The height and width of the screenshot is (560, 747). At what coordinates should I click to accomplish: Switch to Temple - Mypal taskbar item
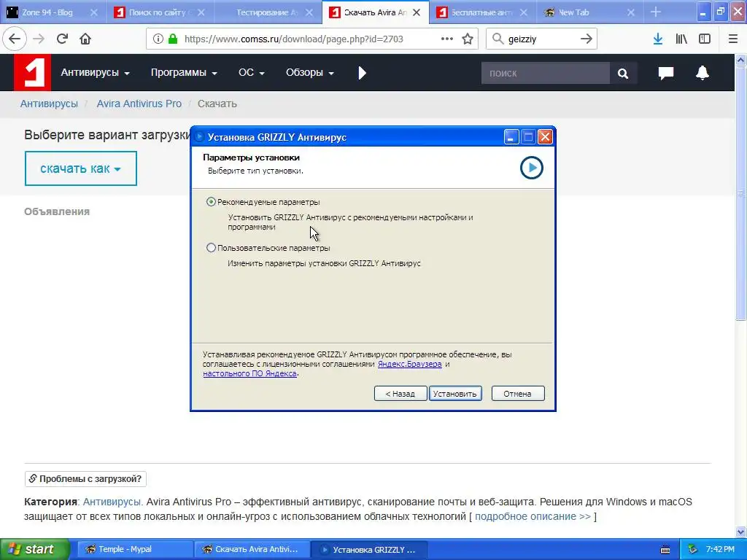click(135, 550)
